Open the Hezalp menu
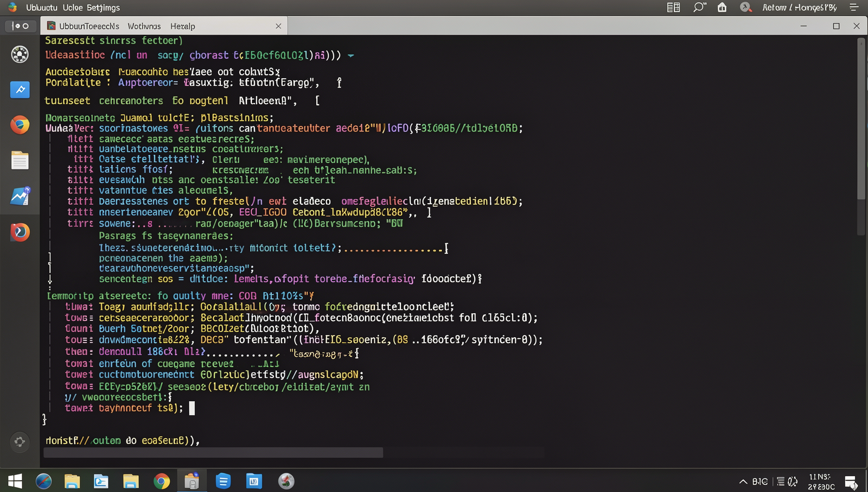Viewport: 868px width, 492px height. (x=182, y=26)
